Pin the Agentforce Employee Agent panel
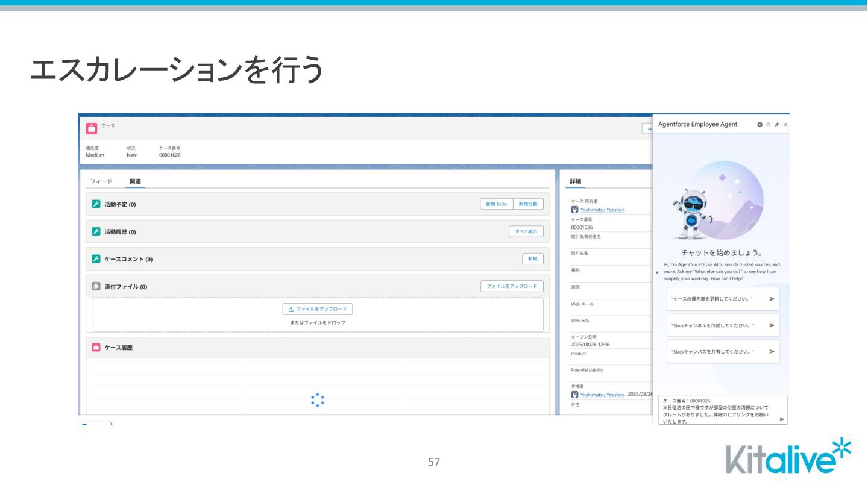 (x=776, y=124)
